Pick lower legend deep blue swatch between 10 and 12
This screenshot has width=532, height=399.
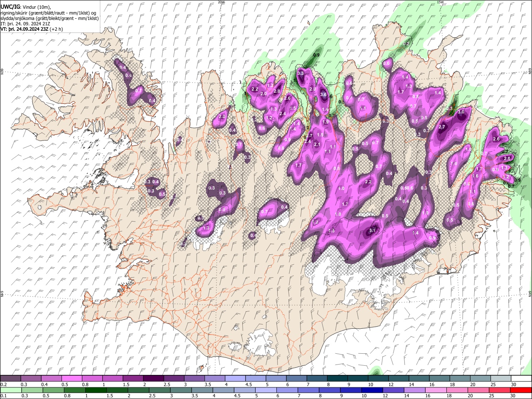372,390
